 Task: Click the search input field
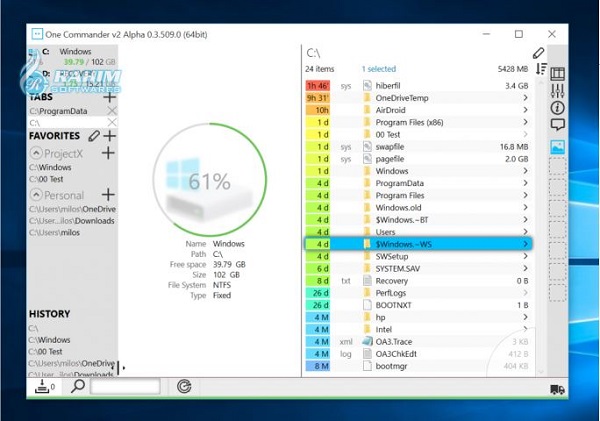(x=125, y=387)
